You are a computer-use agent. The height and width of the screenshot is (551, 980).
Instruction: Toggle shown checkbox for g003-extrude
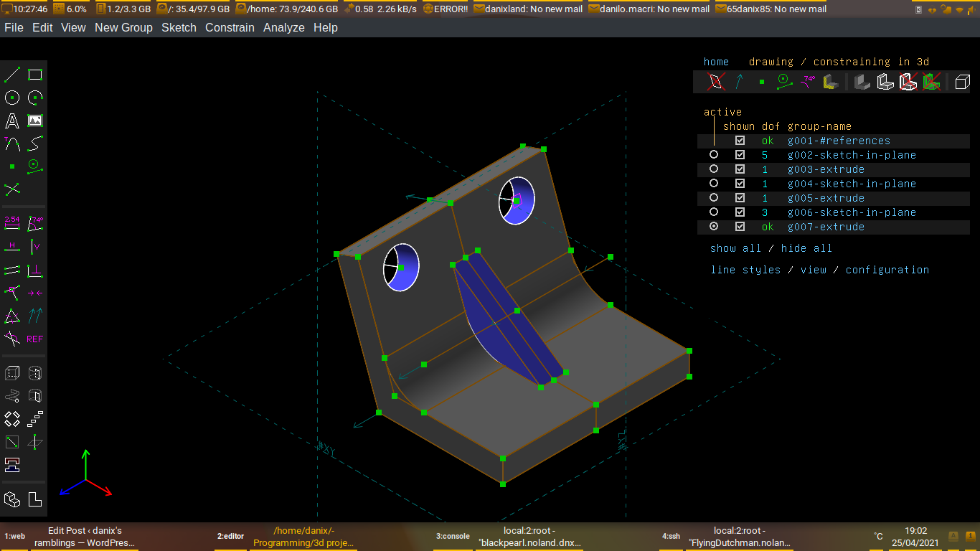[740, 169]
